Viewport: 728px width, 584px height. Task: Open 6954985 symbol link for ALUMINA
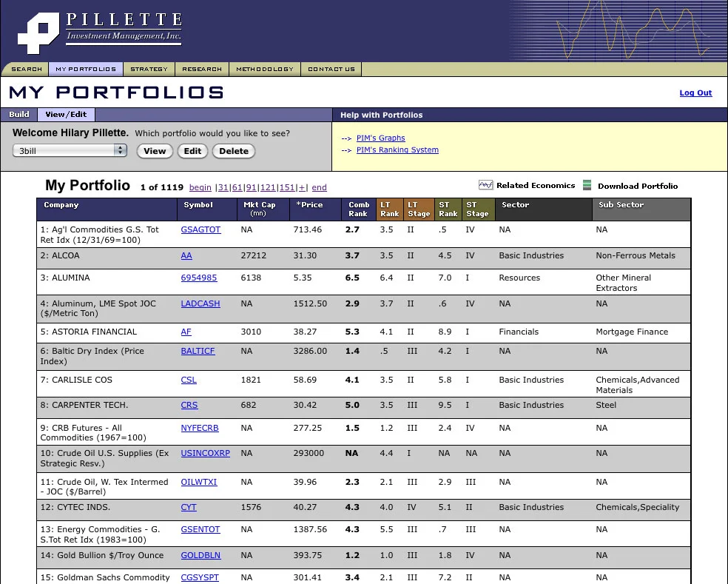pyautogui.click(x=199, y=278)
